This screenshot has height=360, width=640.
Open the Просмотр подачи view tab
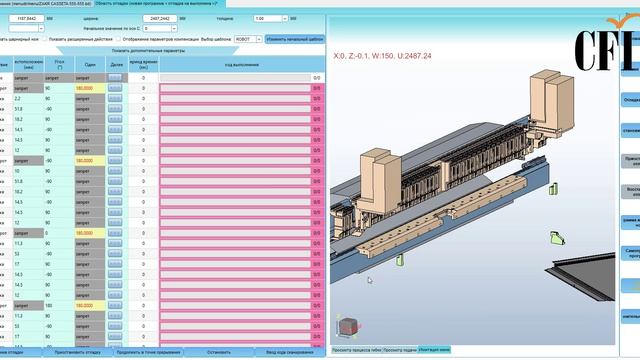point(400,350)
